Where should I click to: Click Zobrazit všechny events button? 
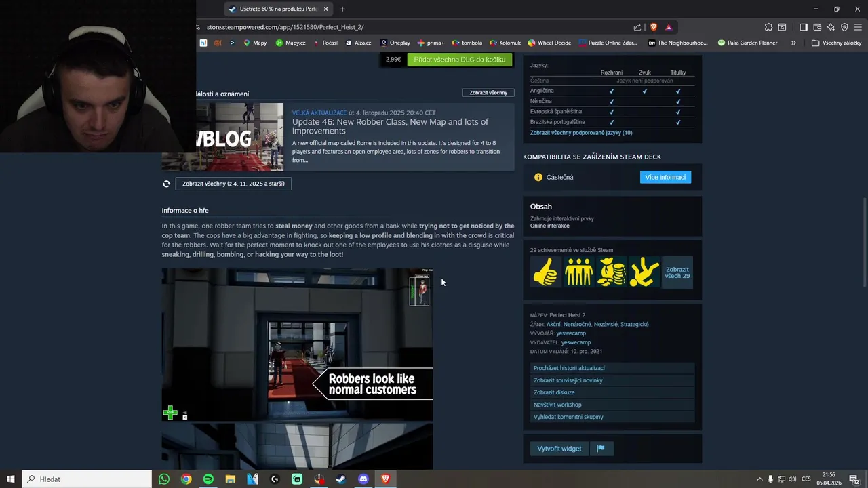point(488,93)
